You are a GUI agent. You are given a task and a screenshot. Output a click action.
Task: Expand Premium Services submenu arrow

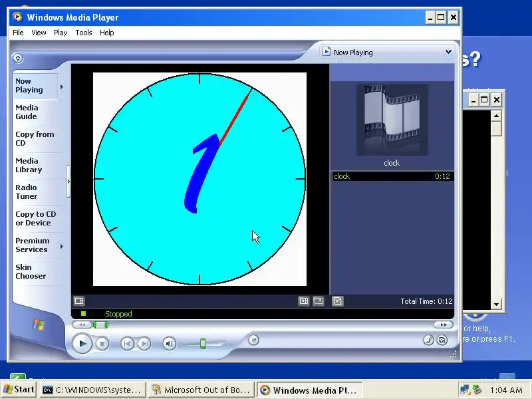pyautogui.click(x=62, y=246)
